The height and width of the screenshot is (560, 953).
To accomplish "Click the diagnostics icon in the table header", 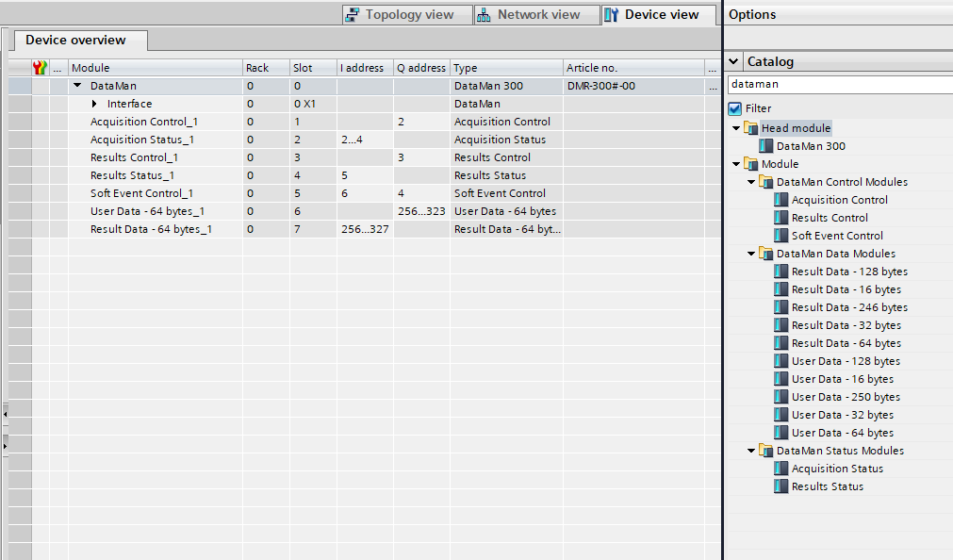I will pyautogui.click(x=40, y=68).
